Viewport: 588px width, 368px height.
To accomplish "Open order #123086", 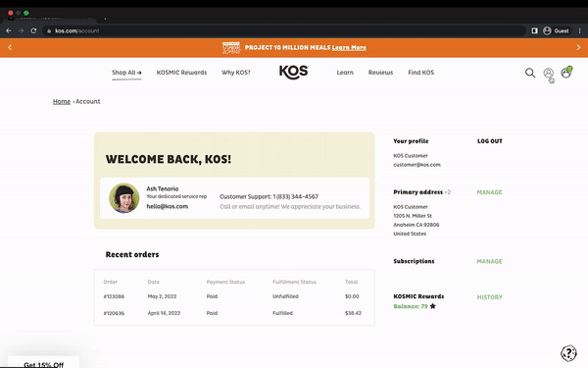I will pos(114,296).
